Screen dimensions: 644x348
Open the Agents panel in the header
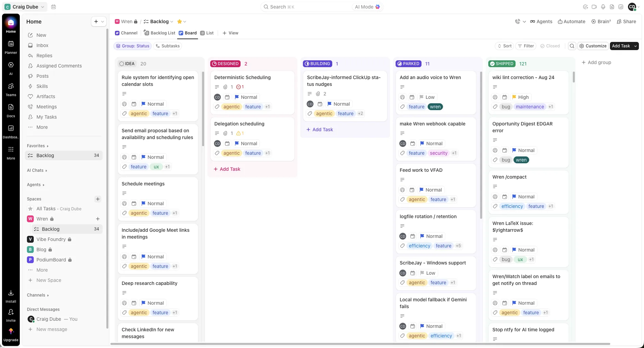pos(541,21)
